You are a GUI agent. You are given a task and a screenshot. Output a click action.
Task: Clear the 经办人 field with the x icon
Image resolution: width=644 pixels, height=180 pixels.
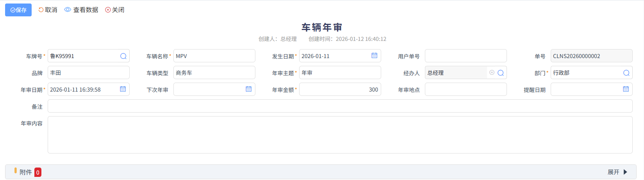pos(492,72)
